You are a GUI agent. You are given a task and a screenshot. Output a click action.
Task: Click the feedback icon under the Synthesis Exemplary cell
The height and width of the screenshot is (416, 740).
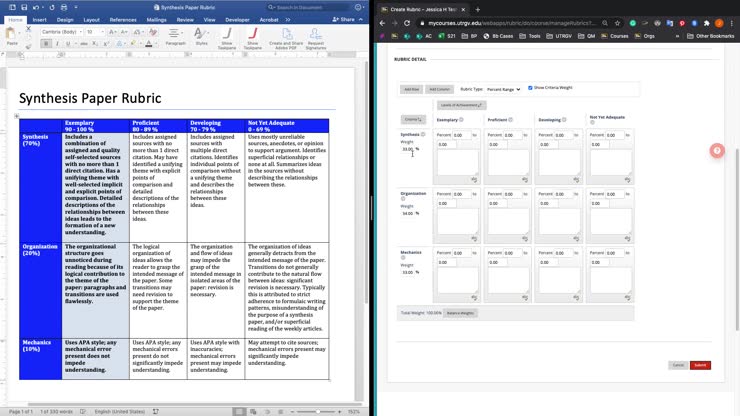point(474,180)
